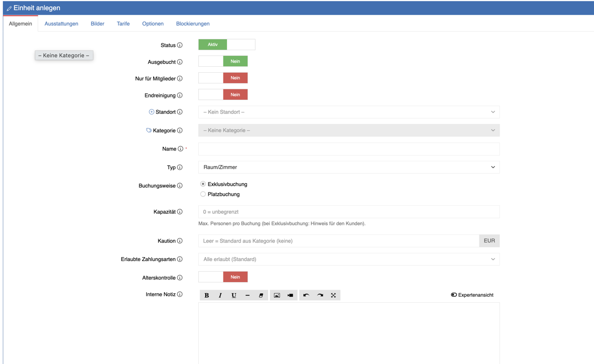This screenshot has width=594, height=364.
Task: Toggle the Status Aktiv switch
Action: (x=226, y=45)
